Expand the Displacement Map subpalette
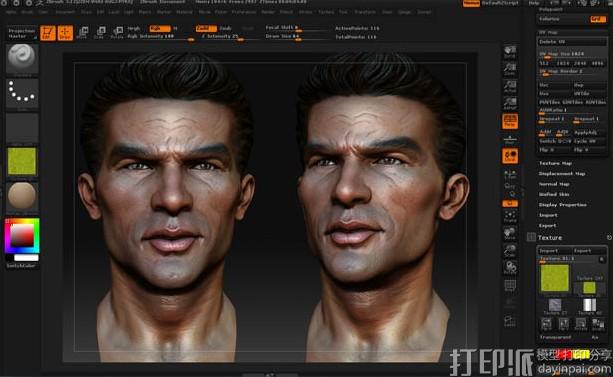This screenshot has width=613, height=377. click(x=562, y=174)
